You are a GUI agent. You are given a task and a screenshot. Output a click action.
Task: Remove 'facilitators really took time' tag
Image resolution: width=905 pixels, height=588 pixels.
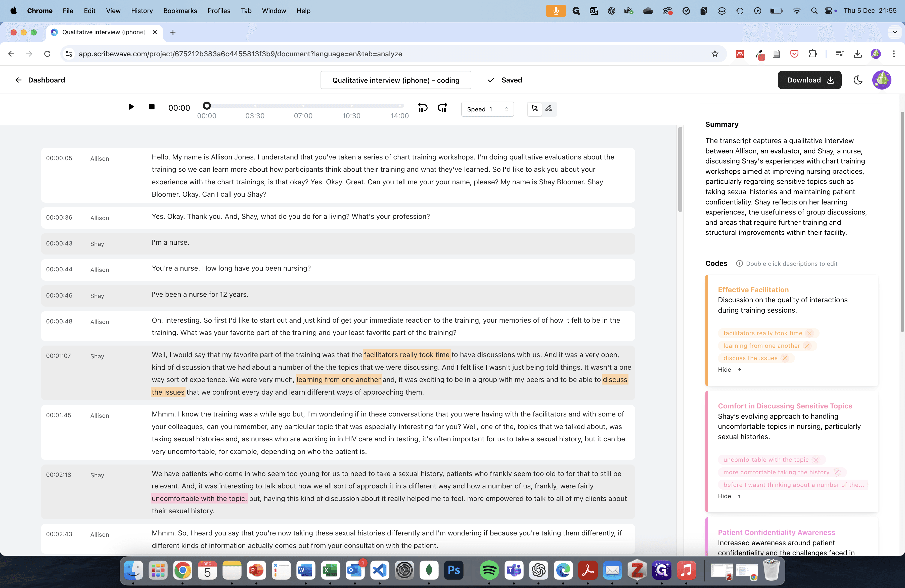809,333
